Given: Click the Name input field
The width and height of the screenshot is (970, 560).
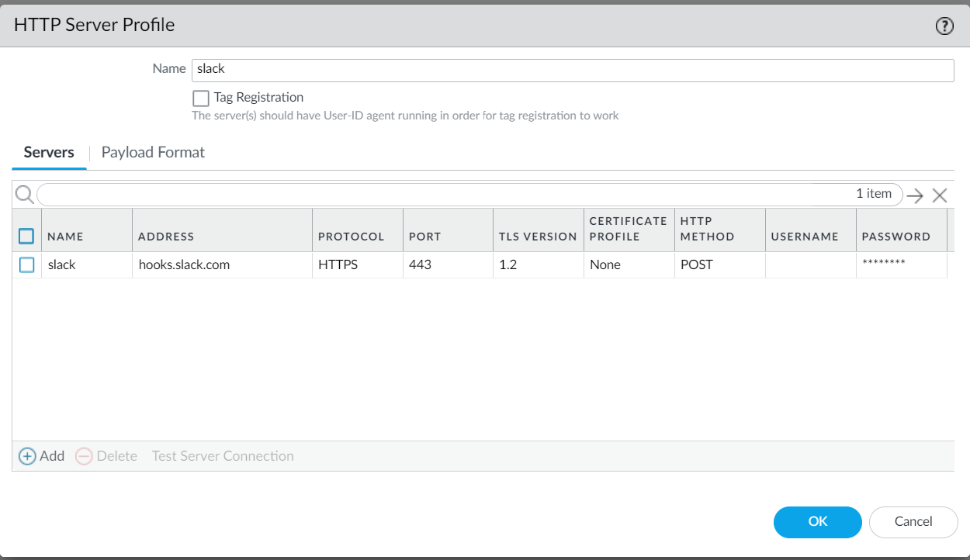Looking at the screenshot, I should point(573,70).
